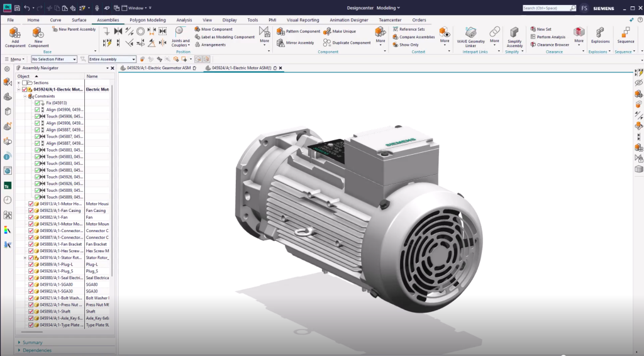Toggle checkbox of 045898 Shaft component
This screenshot has width=644, height=356.
coord(31,311)
